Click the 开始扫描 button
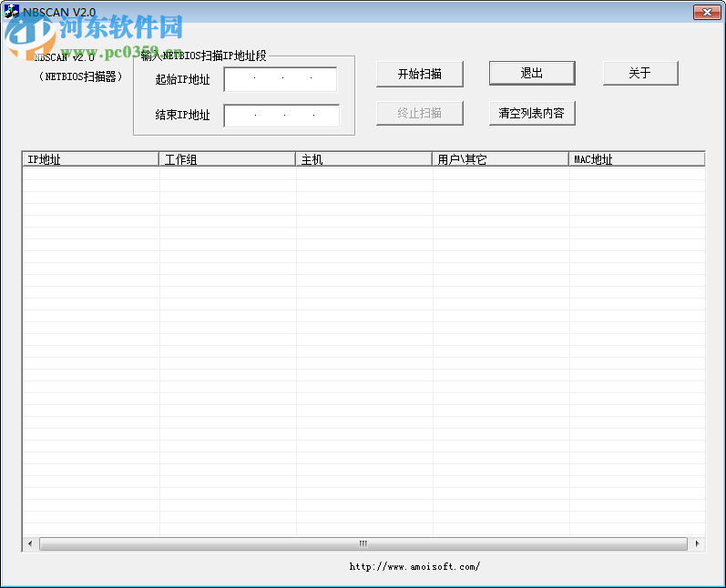This screenshot has width=726, height=588. 420,74
